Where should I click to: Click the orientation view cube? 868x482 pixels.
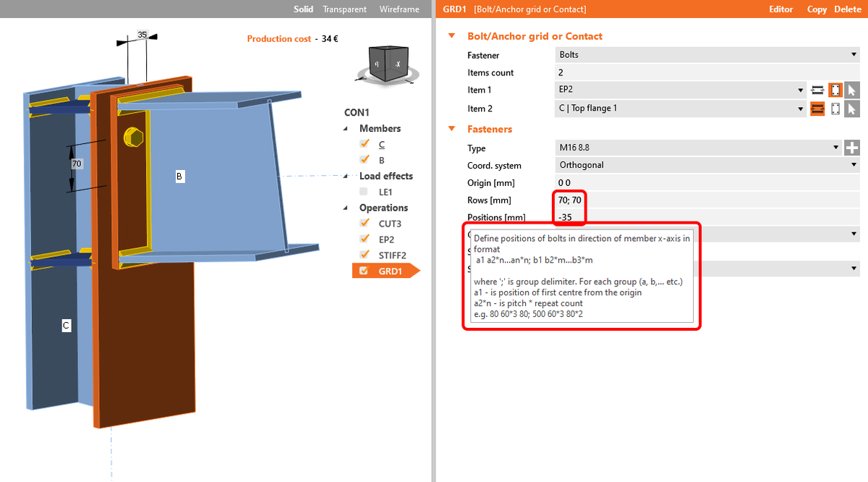[x=387, y=64]
